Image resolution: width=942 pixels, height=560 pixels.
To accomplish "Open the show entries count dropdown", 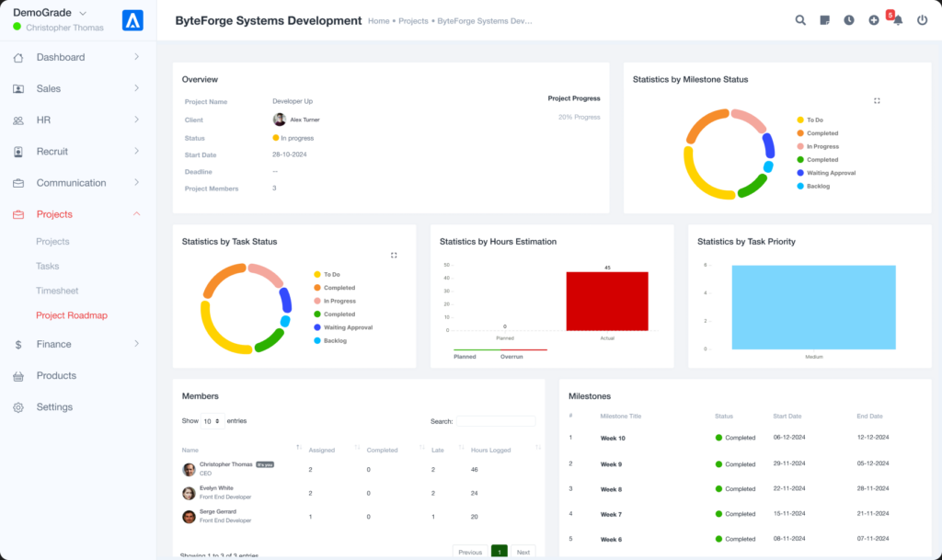I will point(213,421).
